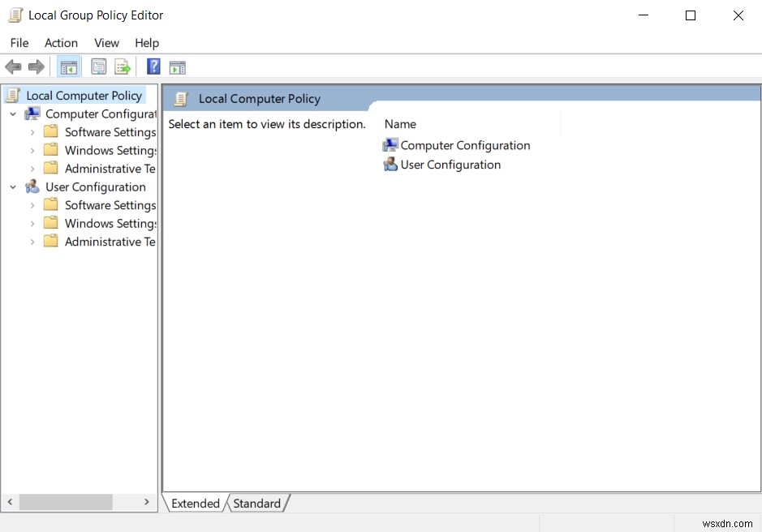Image resolution: width=762 pixels, height=532 pixels.
Task: Click the Export List toolbar icon
Action: coord(123,66)
